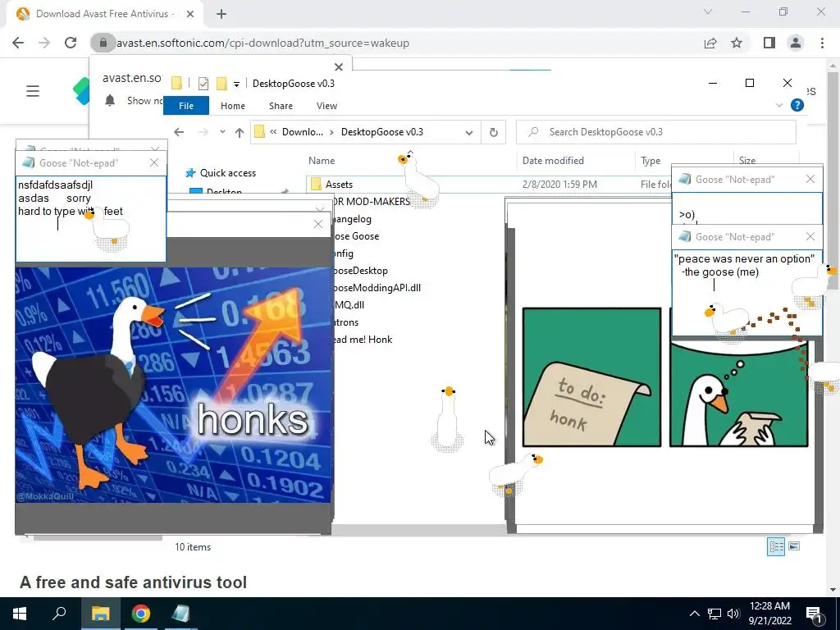Open Goose Not-epad taskbar icon
The width and height of the screenshot is (840, 630).
coord(180,614)
